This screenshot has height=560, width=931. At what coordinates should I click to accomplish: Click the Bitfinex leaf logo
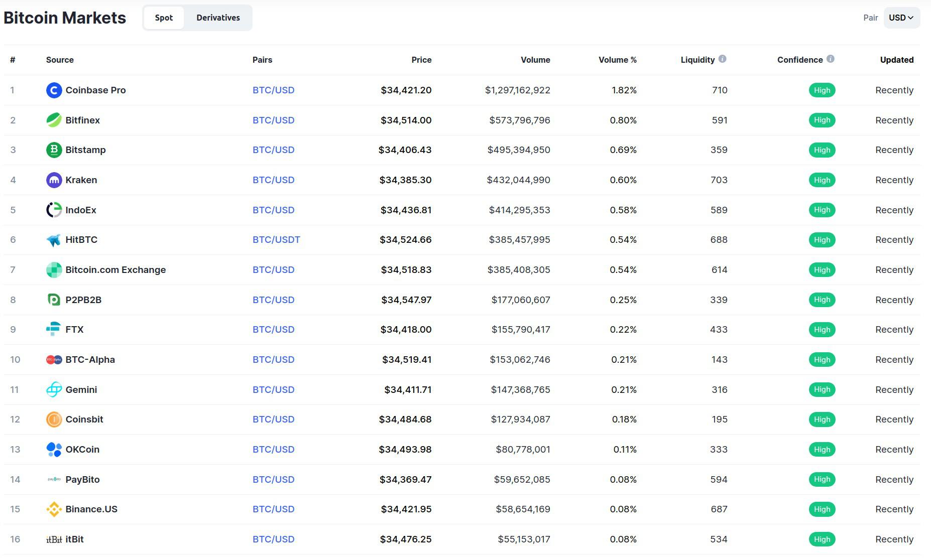click(x=54, y=120)
